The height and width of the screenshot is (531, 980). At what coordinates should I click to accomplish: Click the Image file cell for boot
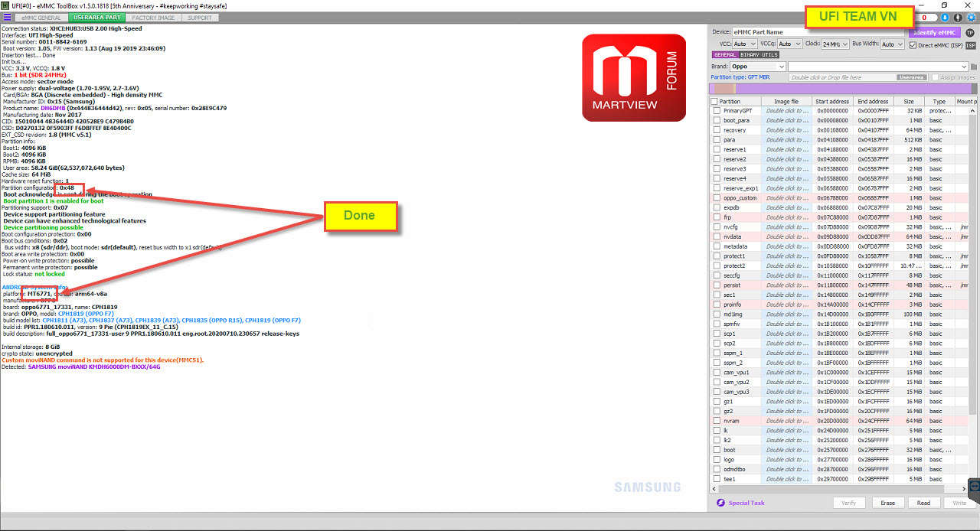coord(787,450)
